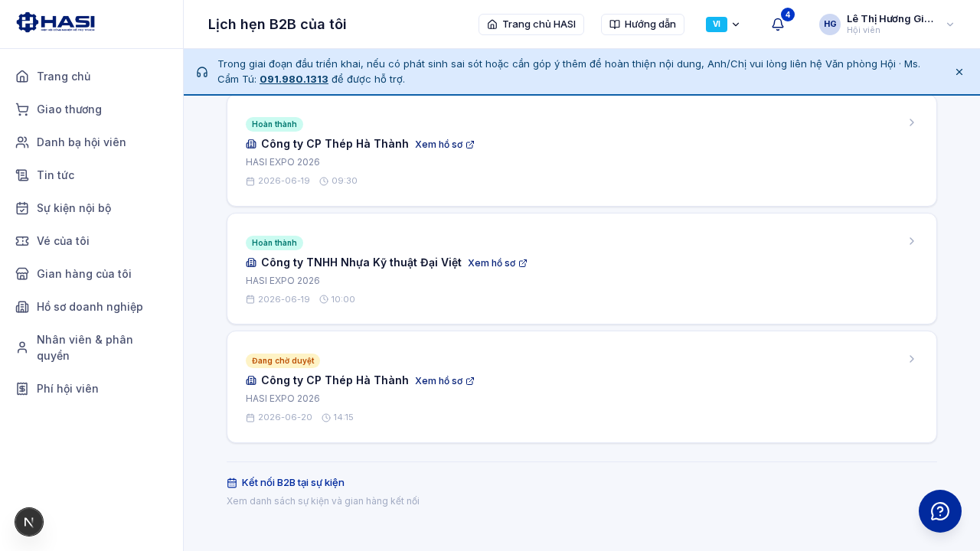
Task: Click the calendar-check events icon
Action: (22, 208)
